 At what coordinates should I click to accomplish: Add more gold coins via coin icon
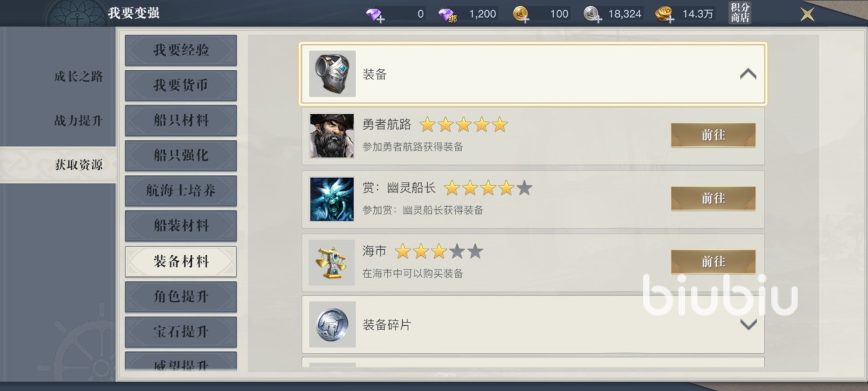pos(521,14)
